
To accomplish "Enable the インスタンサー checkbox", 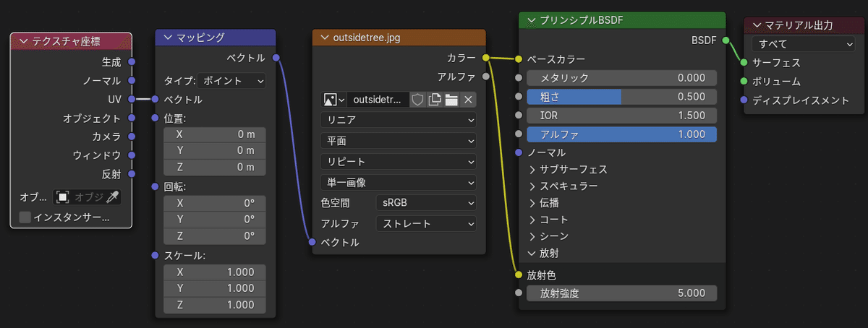I will (x=25, y=217).
